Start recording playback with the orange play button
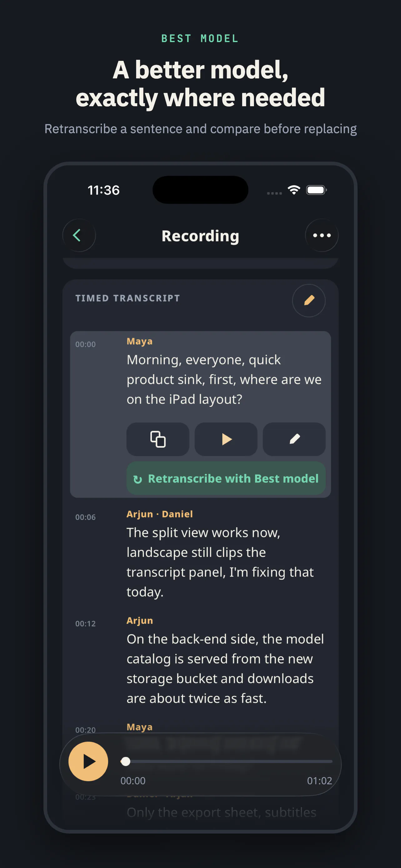This screenshot has width=401, height=868. (x=88, y=761)
